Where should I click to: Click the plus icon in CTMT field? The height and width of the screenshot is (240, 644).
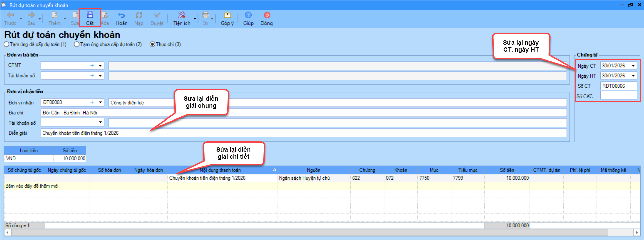click(92, 66)
